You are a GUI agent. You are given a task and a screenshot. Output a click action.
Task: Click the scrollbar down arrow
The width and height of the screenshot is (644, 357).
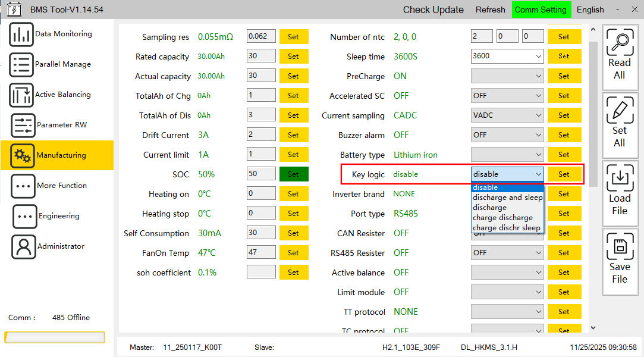point(592,327)
